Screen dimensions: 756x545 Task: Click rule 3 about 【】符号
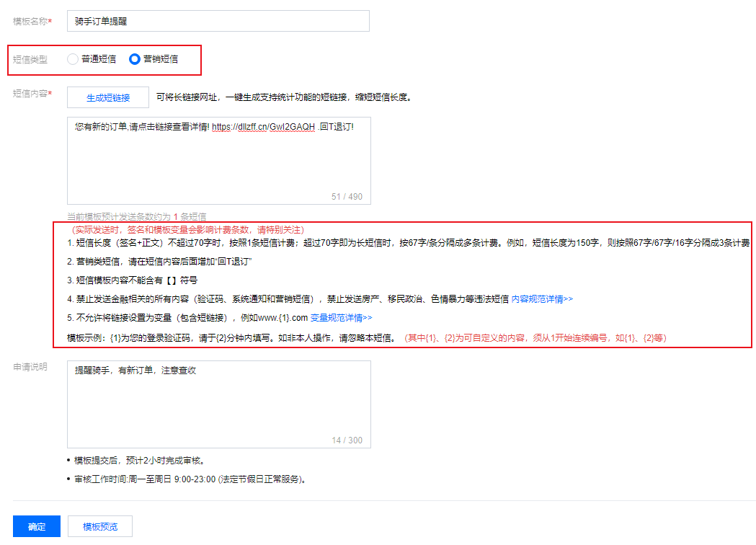(x=132, y=280)
